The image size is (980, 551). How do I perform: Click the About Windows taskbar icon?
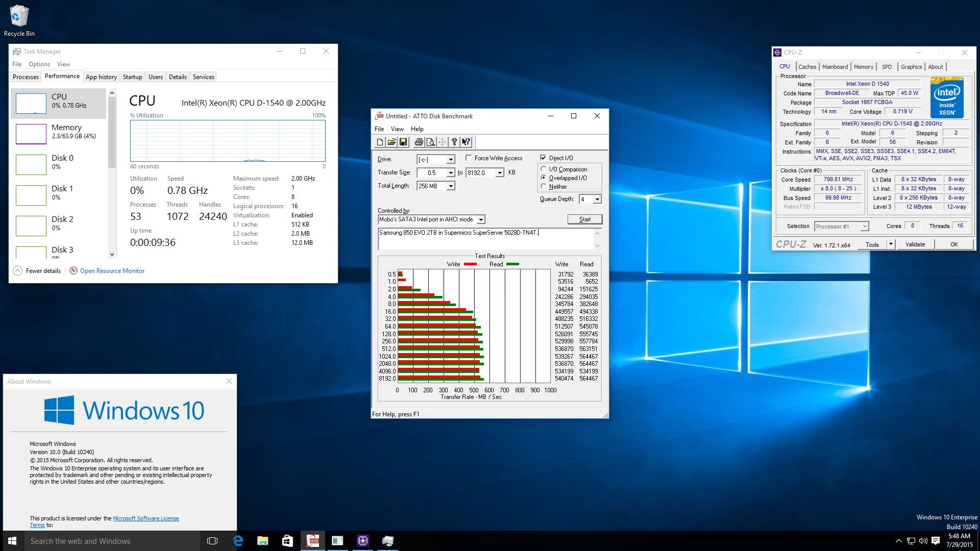pos(337,541)
